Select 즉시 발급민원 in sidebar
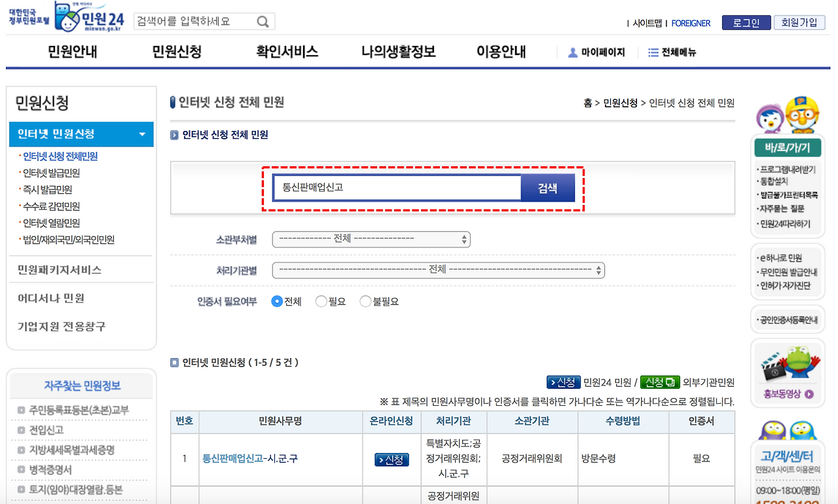 coord(48,190)
